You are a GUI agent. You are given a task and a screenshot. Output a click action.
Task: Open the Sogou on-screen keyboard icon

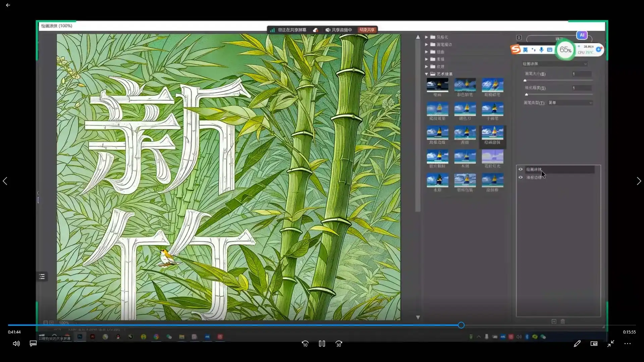pyautogui.click(x=550, y=50)
